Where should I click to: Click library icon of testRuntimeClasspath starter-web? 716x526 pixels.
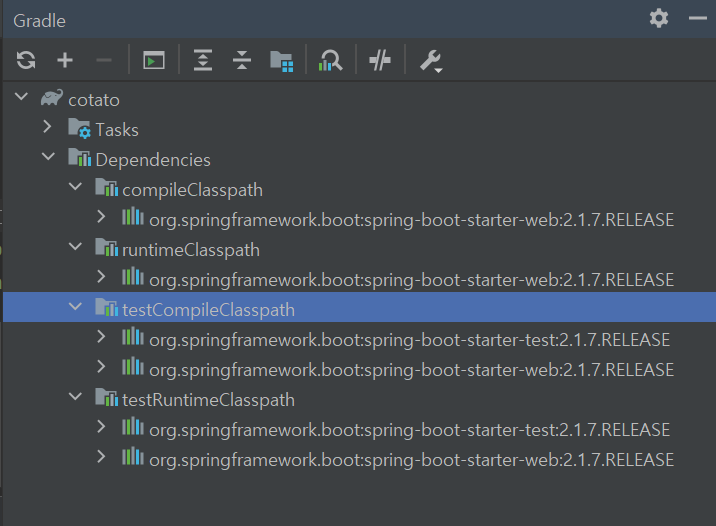pos(133,456)
